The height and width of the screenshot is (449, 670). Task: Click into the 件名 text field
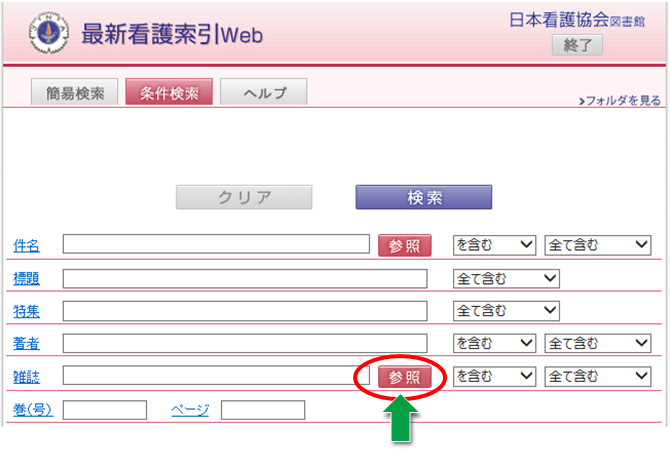coord(216,244)
